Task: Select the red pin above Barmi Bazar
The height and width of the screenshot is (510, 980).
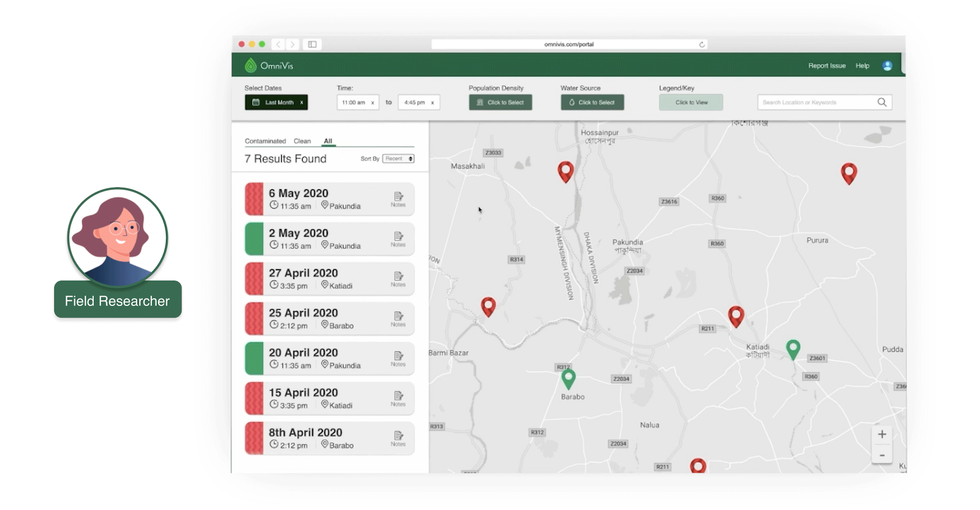Action: point(488,307)
